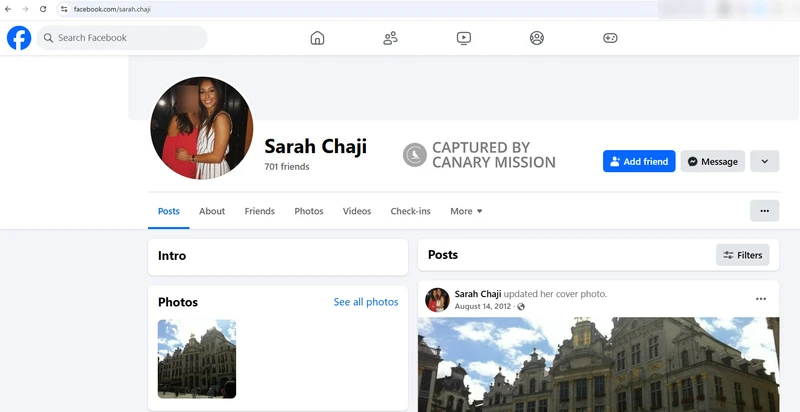The image size is (800, 412).
Task: Click the Photos card heading
Action: (x=178, y=302)
